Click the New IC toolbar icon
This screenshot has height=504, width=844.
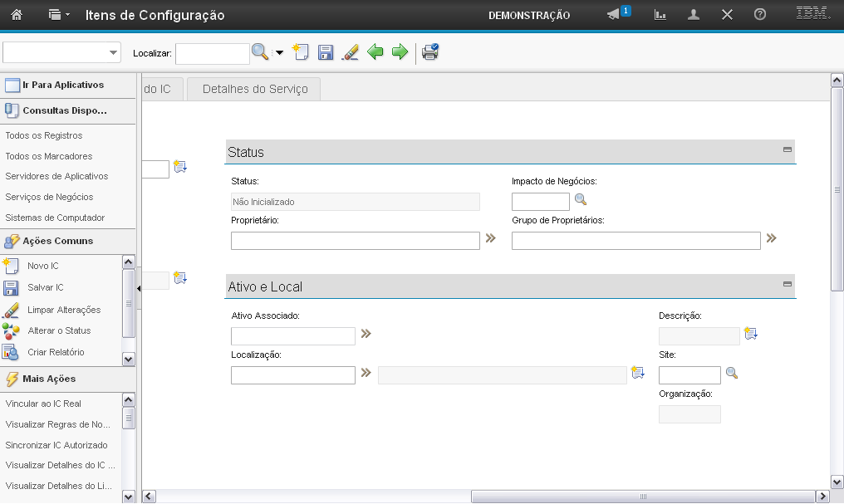point(301,53)
